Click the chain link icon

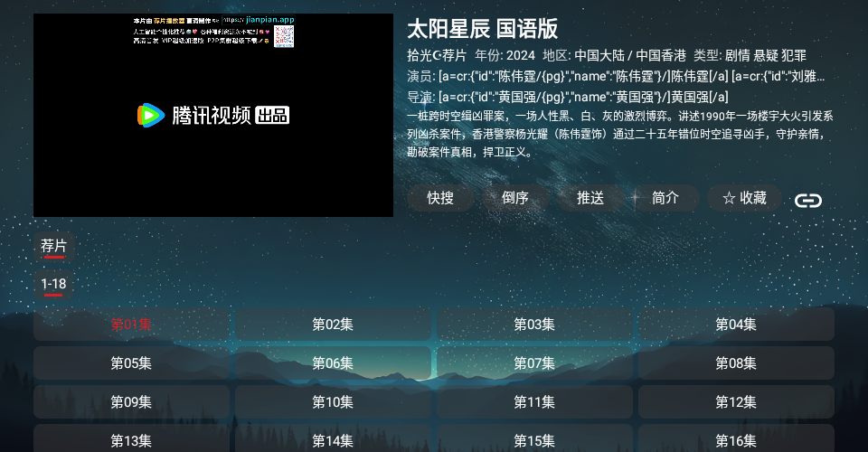[807, 201]
